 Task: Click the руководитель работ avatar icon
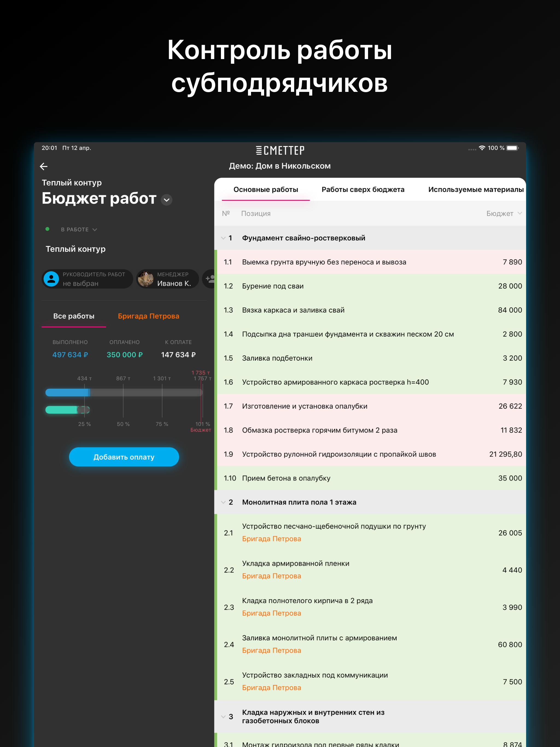click(x=51, y=279)
